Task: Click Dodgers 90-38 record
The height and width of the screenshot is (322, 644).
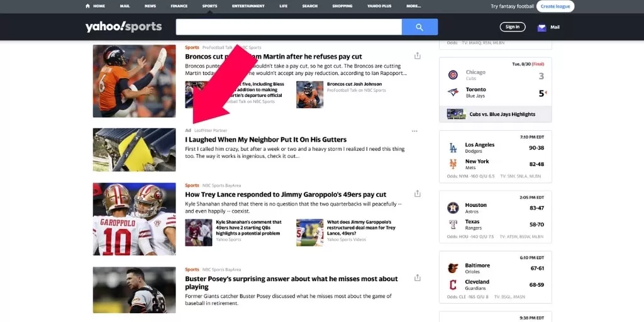Action: pyautogui.click(x=537, y=148)
